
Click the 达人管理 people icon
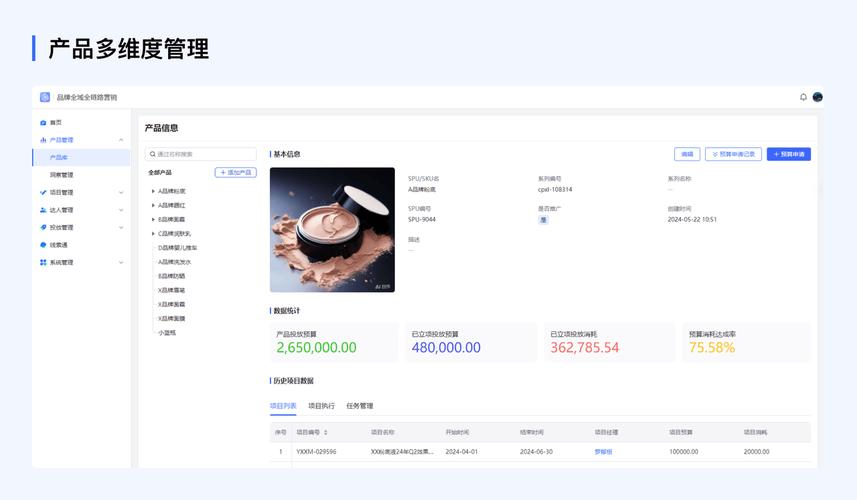(43, 210)
